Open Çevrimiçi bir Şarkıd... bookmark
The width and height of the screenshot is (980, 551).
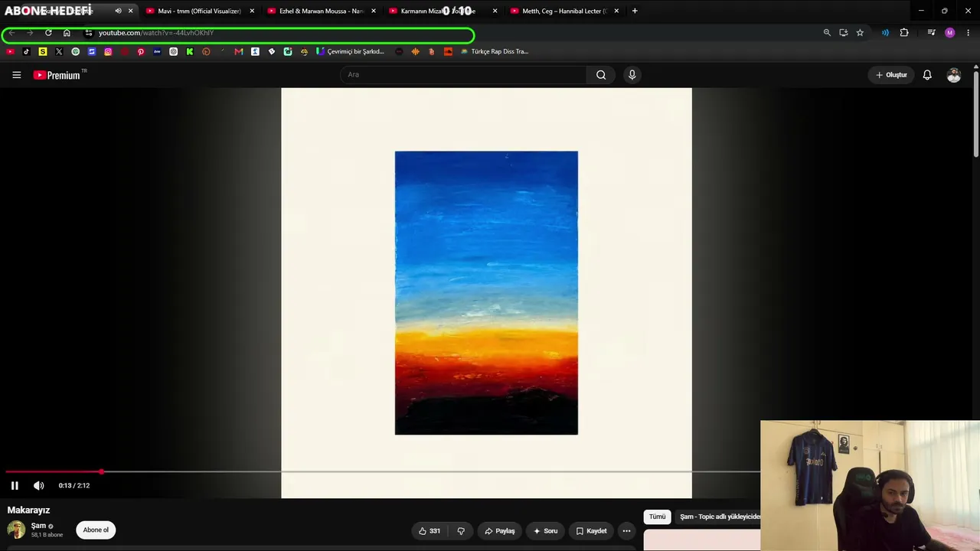pyautogui.click(x=350, y=51)
